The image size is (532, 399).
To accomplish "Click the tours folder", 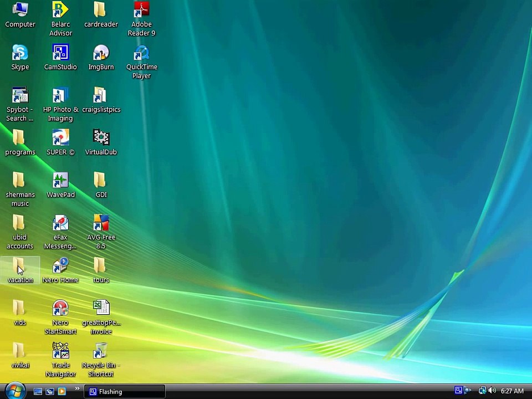I will 101,270.
